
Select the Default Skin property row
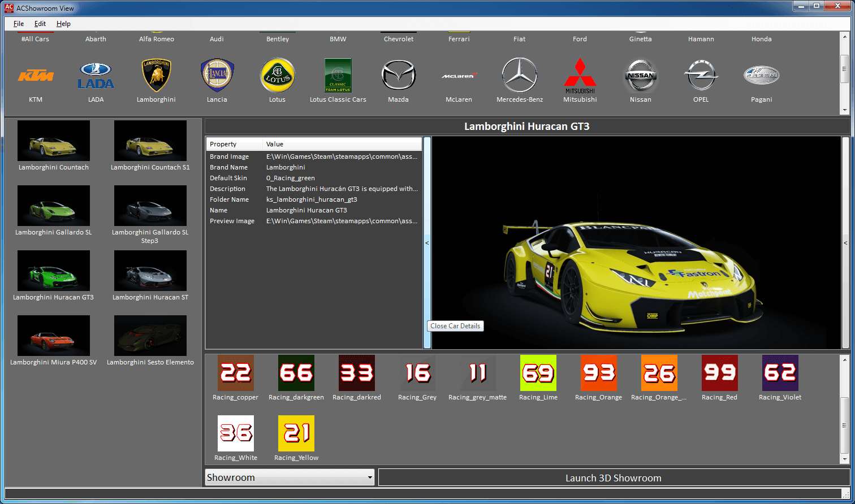314,178
